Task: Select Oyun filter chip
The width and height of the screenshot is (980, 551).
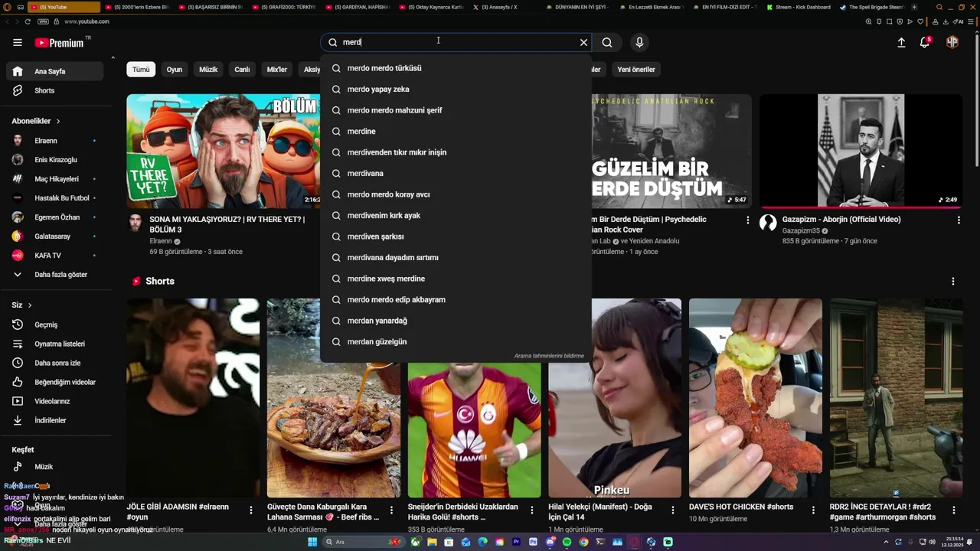Action: coord(175,70)
